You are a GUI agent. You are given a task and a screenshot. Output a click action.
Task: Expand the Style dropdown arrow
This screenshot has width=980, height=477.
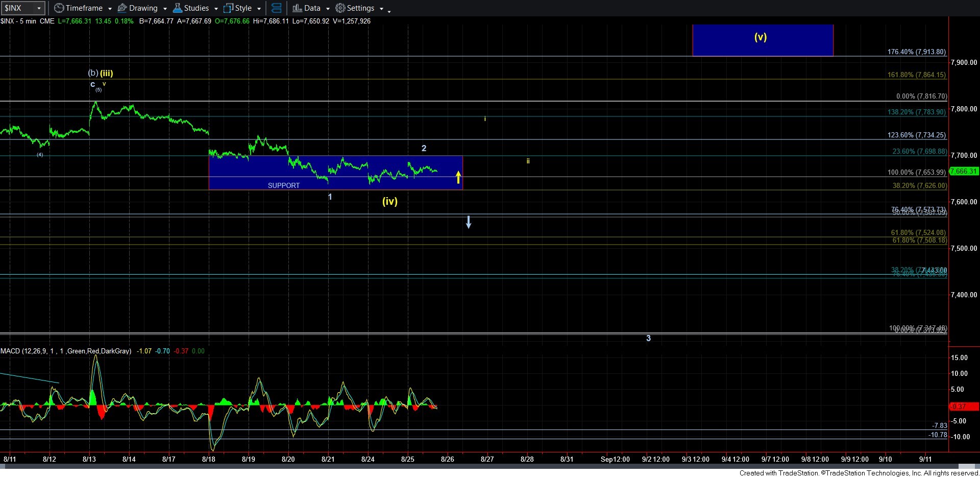pyautogui.click(x=259, y=9)
